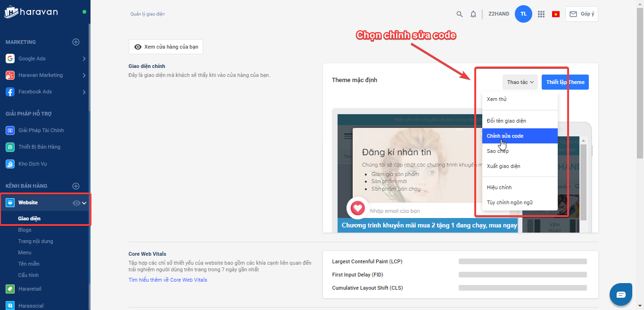Open the Thao tác dropdown

pyautogui.click(x=520, y=82)
